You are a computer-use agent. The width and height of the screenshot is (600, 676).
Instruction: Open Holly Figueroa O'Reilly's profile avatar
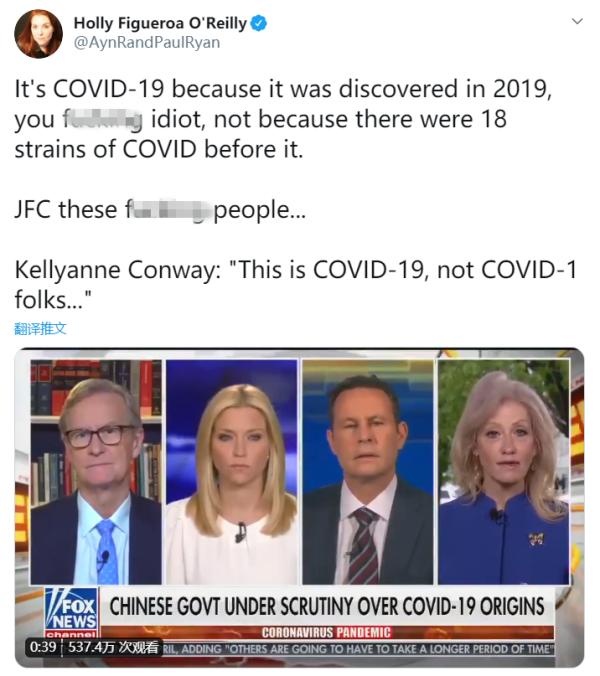click(x=38, y=34)
